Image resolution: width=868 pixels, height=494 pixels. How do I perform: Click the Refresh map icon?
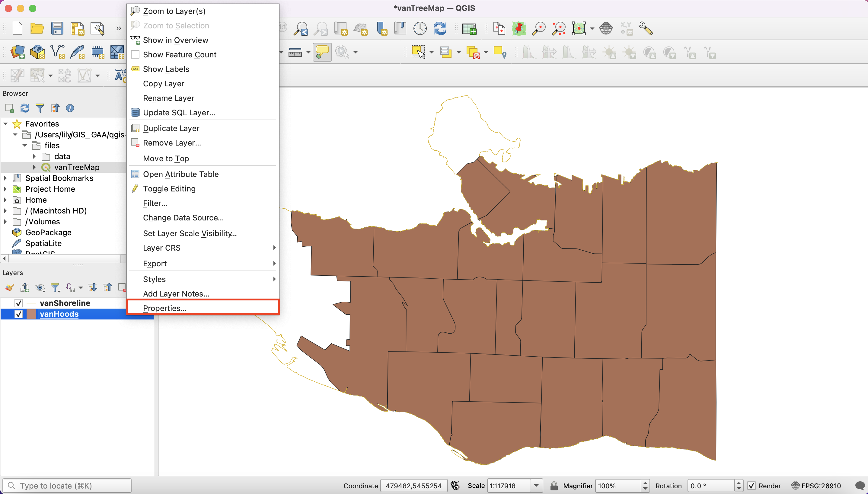[x=440, y=28]
